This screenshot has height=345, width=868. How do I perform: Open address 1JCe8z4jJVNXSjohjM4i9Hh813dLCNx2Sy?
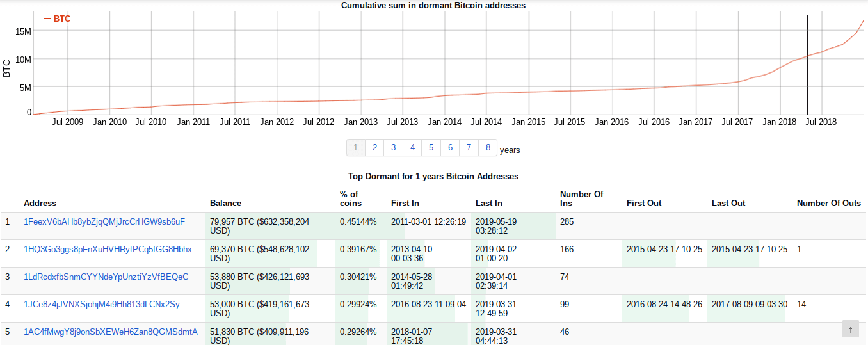(101, 305)
